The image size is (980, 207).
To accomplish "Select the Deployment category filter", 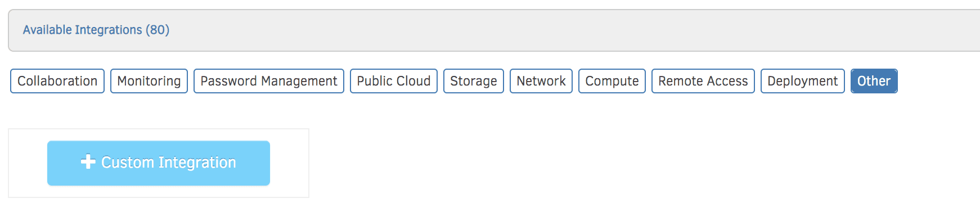I will pos(803,81).
